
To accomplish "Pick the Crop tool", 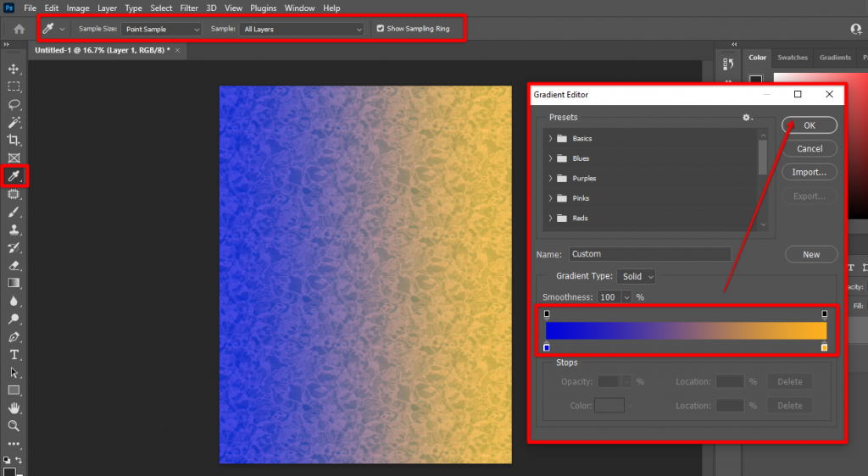I will click(x=14, y=140).
